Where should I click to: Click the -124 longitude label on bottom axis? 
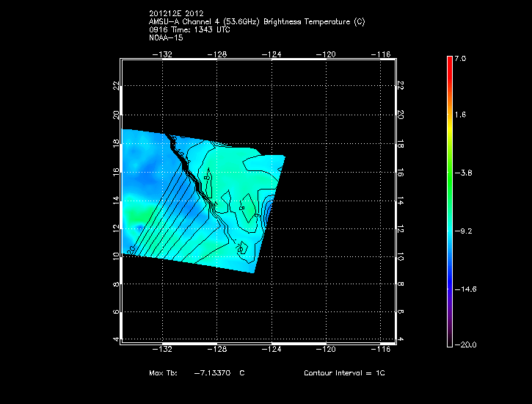pyautogui.click(x=272, y=349)
